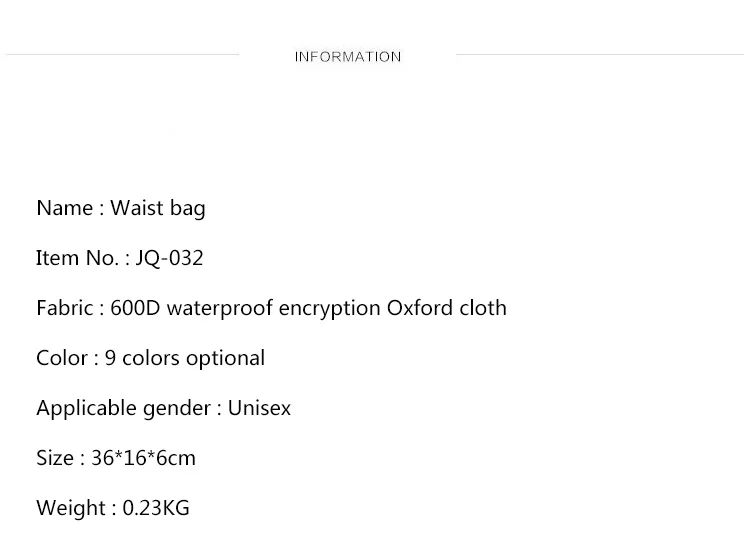Click the 'Item No.' label
Viewport: 750px width, 544px height.
[77, 258]
